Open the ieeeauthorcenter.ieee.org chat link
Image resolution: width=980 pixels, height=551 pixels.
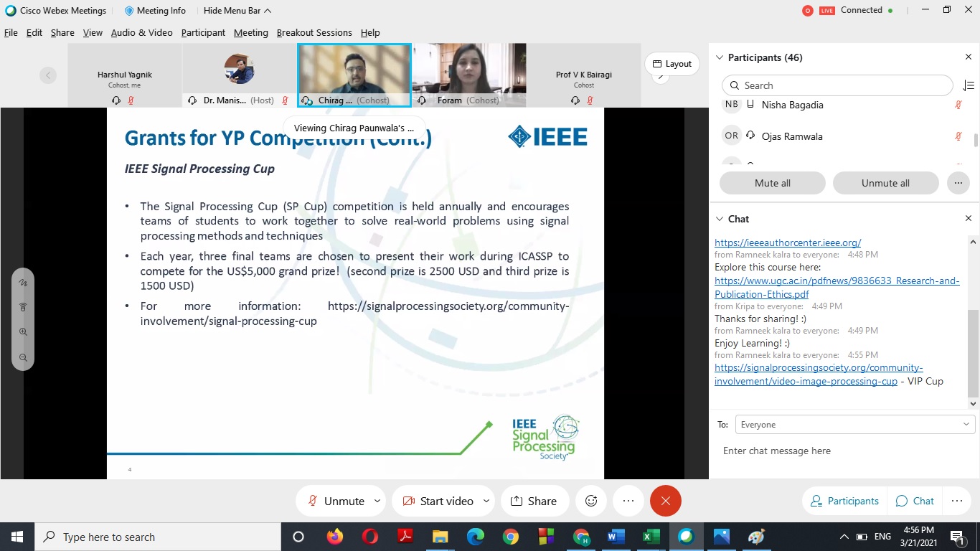pos(787,242)
